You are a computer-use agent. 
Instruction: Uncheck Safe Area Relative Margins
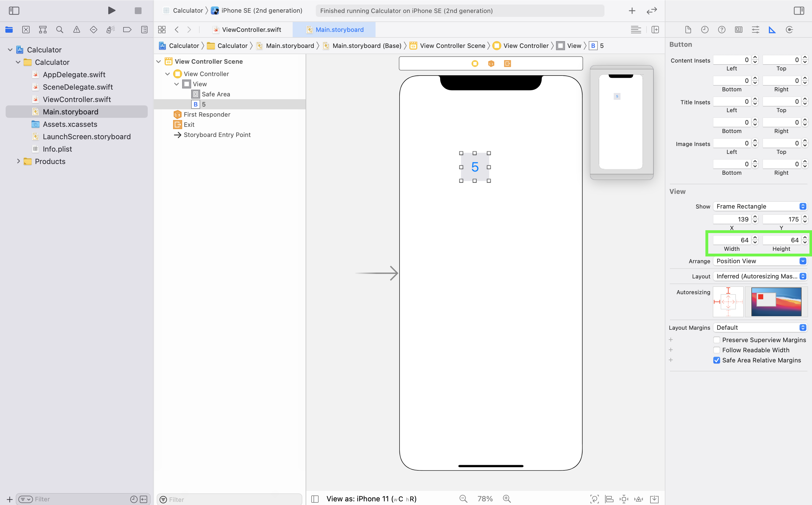tap(716, 360)
